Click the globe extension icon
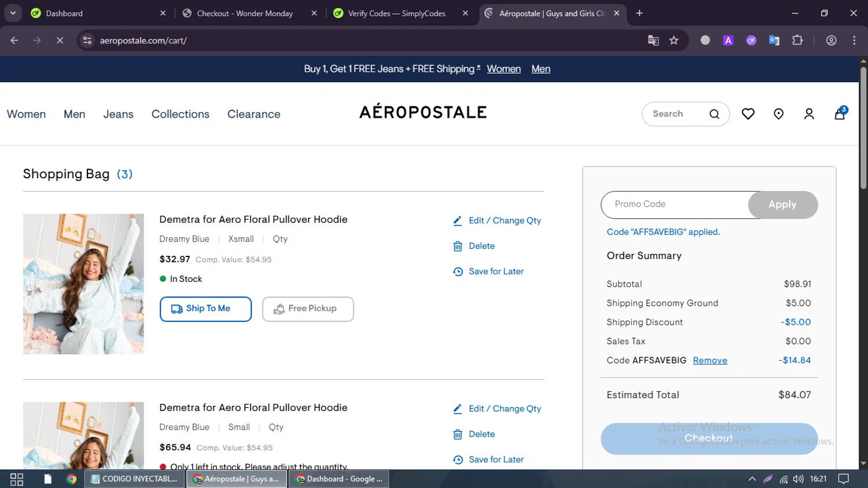The width and height of the screenshot is (868, 488). [x=705, y=41]
